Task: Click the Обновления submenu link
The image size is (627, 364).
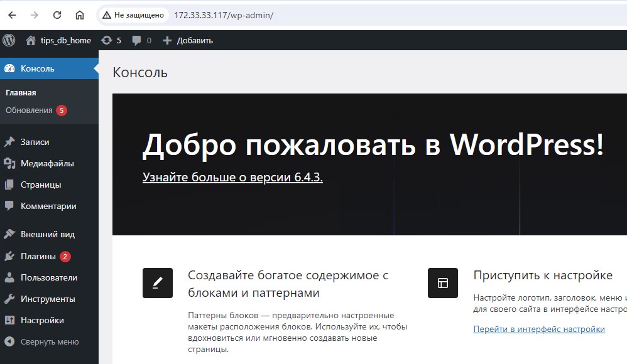Action: pos(29,110)
